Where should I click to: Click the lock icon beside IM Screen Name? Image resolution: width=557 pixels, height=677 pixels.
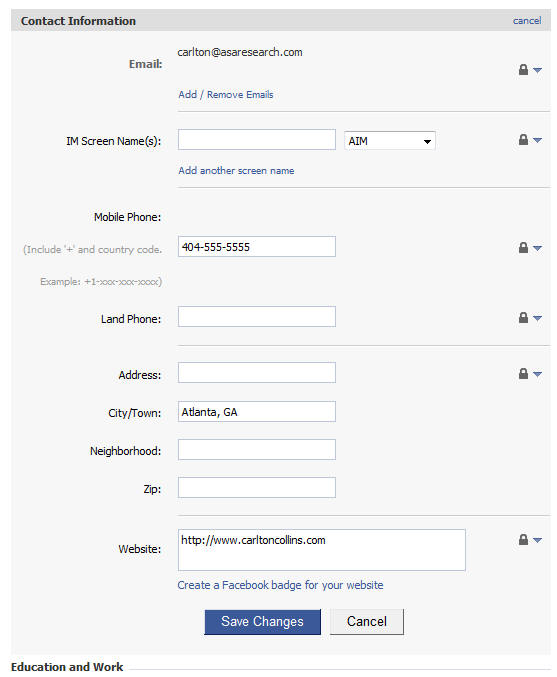pyautogui.click(x=523, y=139)
